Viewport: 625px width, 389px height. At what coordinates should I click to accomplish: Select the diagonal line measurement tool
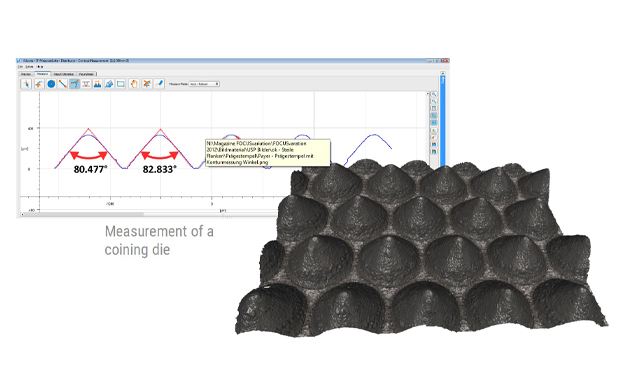click(63, 84)
